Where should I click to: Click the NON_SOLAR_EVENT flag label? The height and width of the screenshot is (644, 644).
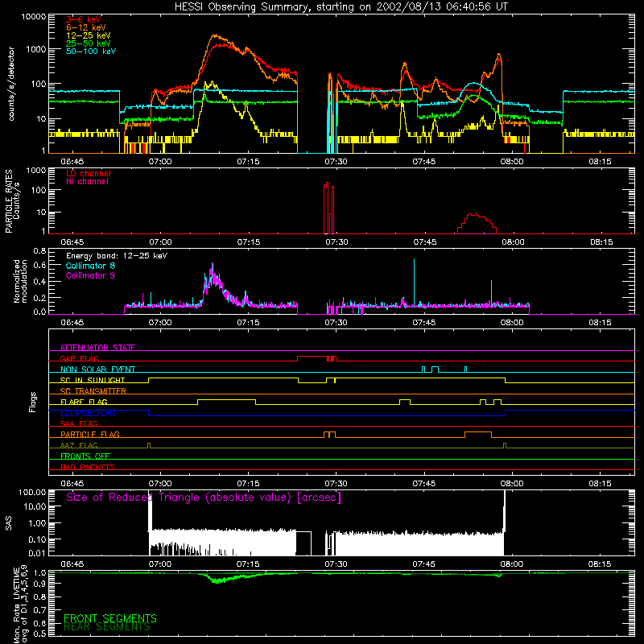pyautogui.click(x=97, y=369)
